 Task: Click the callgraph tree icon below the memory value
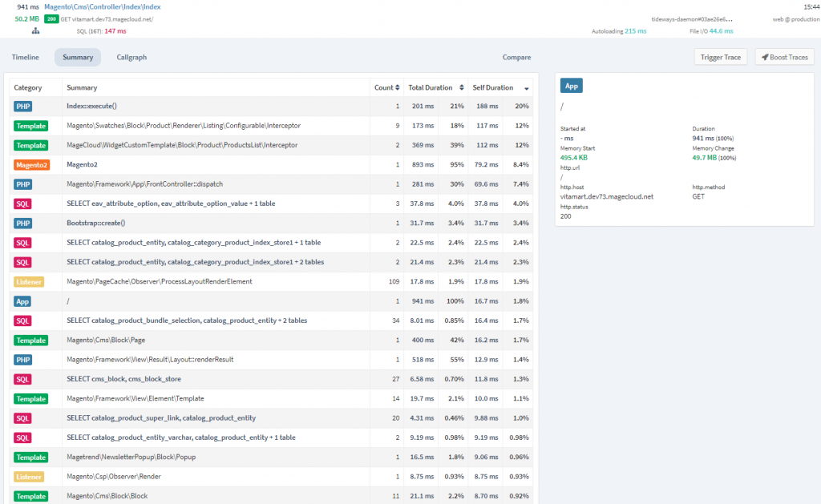[34, 30]
